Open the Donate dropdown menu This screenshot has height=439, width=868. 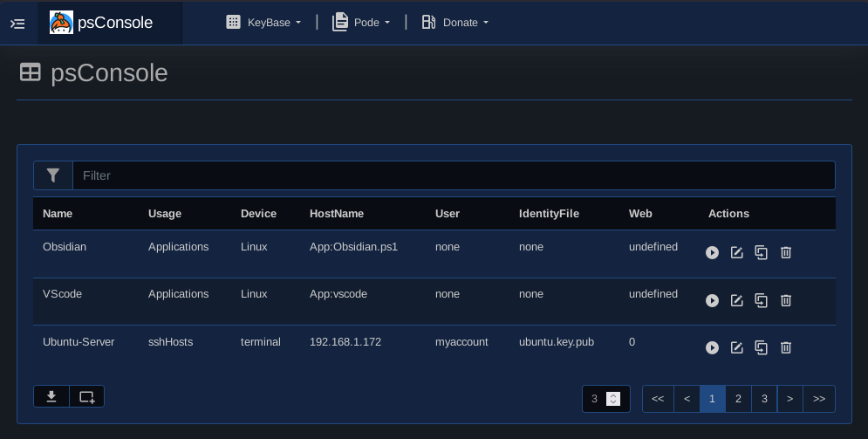coord(455,23)
